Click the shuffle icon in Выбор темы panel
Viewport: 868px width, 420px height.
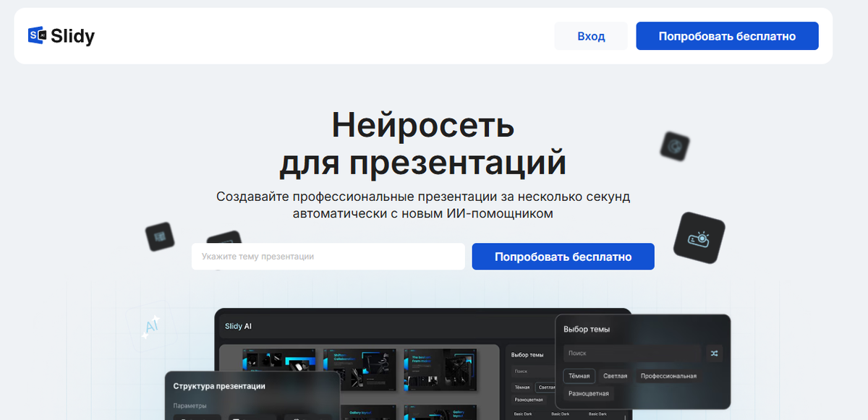point(714,353)
